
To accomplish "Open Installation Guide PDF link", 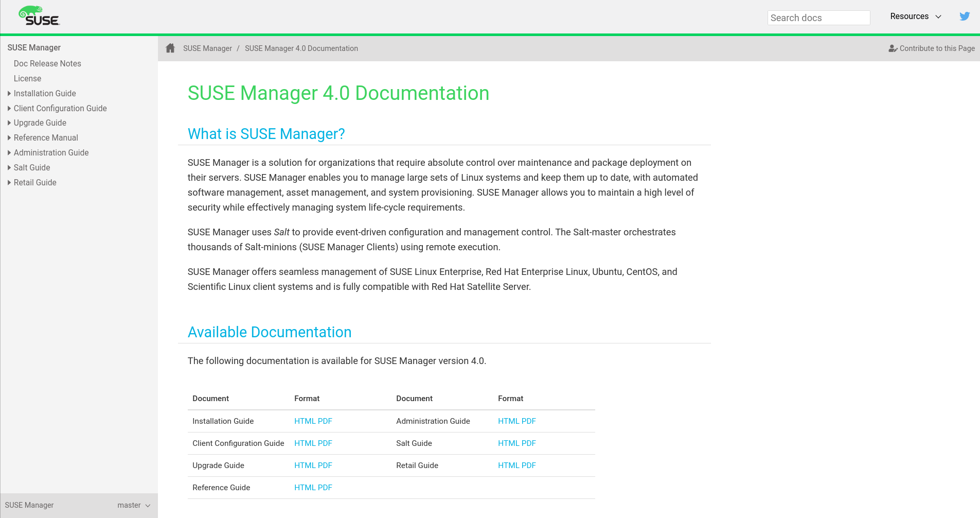I will coord(325,421).
